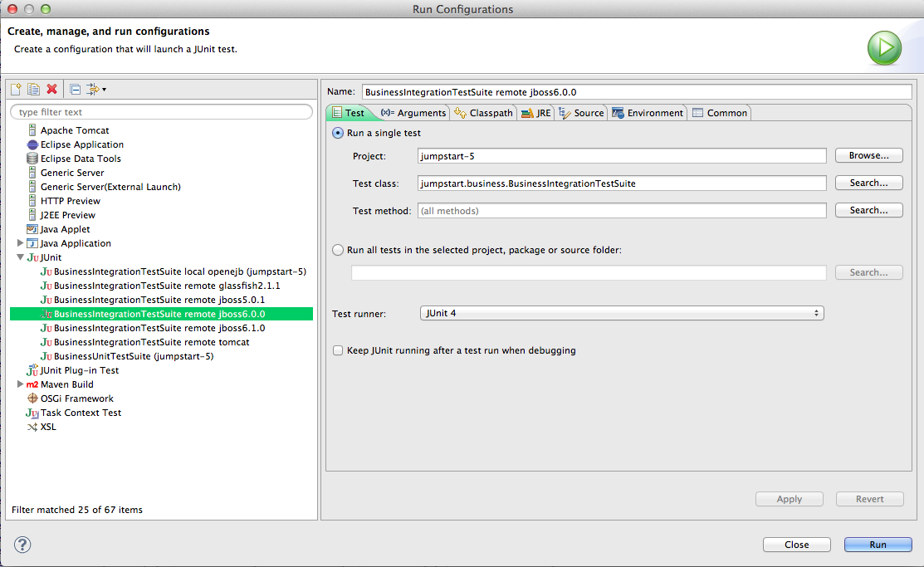The width and height of the screenshot is (924, 567).
Task: Click the Apply button
Action: [789, 499]
